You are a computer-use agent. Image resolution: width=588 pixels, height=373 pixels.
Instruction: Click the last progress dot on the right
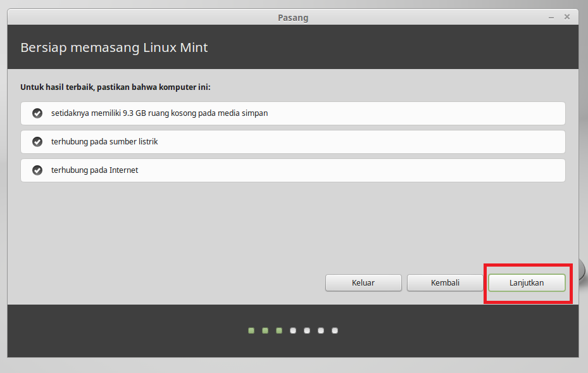coord(335,330)
